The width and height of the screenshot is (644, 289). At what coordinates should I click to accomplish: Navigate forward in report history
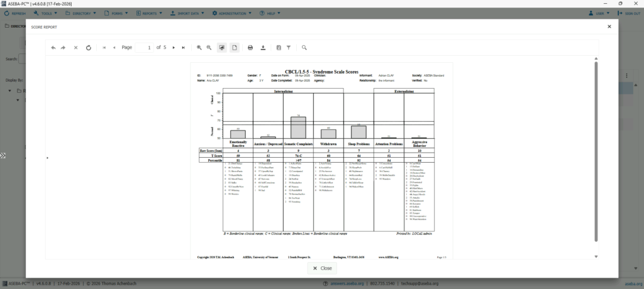click(64, 48)
